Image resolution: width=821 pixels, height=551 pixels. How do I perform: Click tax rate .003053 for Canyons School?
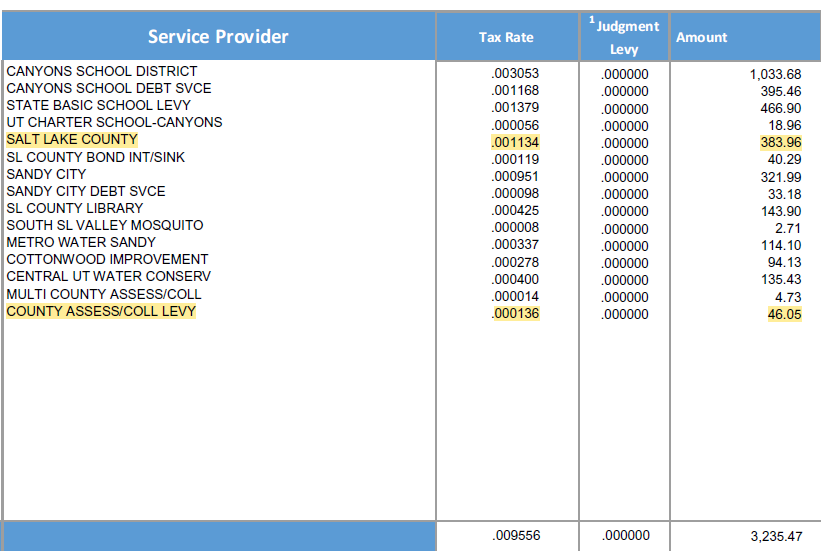tap(515, 75)
